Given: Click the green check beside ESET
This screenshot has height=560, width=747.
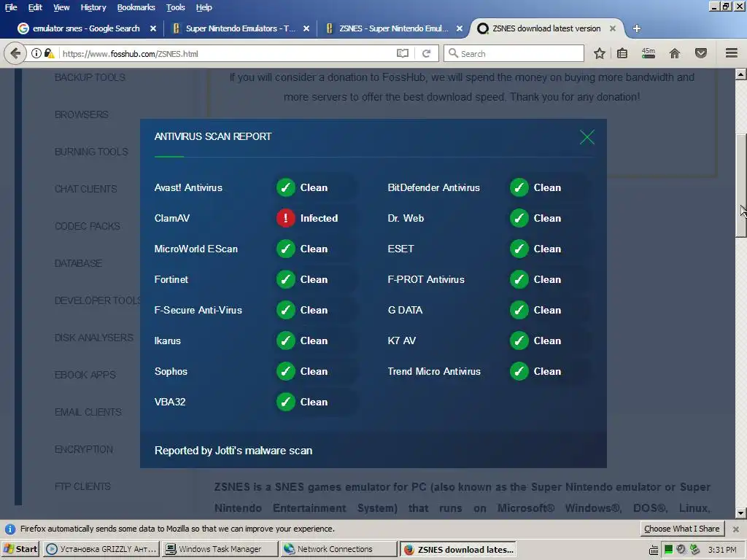Looking at the screenshot, I should pos(519,249).
